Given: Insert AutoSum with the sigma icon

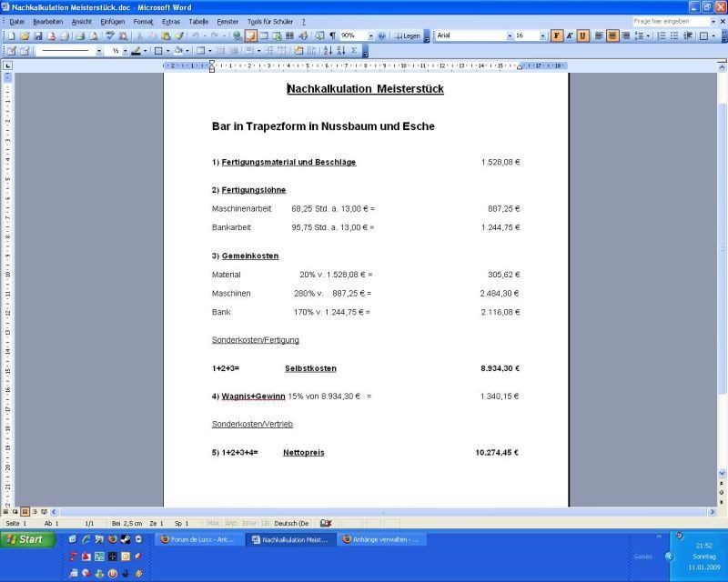Looking at the screenshot, I should pos(354,51).
